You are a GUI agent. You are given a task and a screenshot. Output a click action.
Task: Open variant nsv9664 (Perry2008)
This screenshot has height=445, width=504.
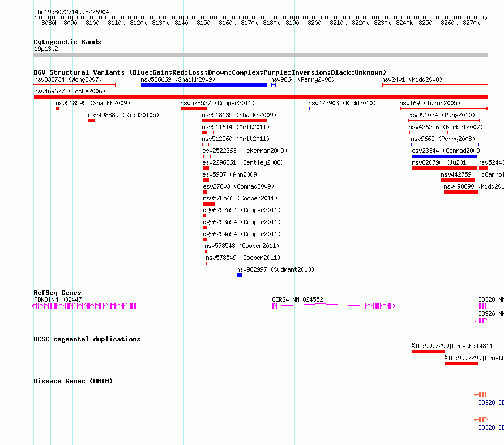click(302, 79)
